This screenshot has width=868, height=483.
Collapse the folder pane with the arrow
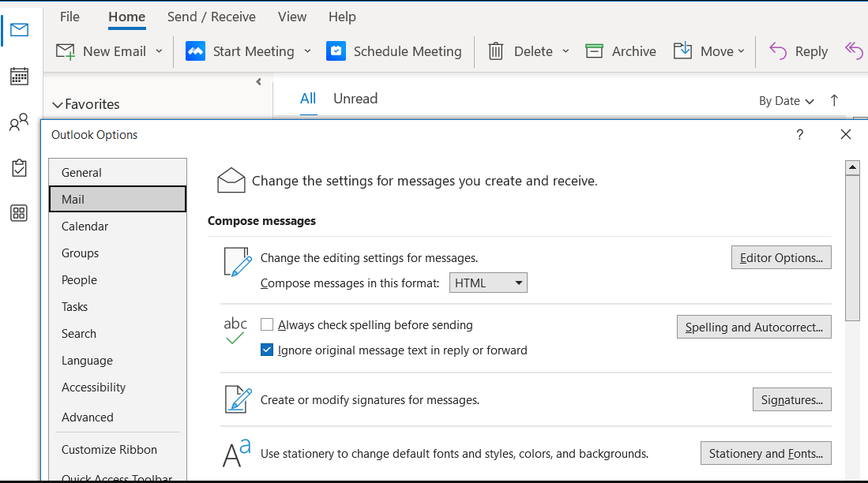coord(258,82)
